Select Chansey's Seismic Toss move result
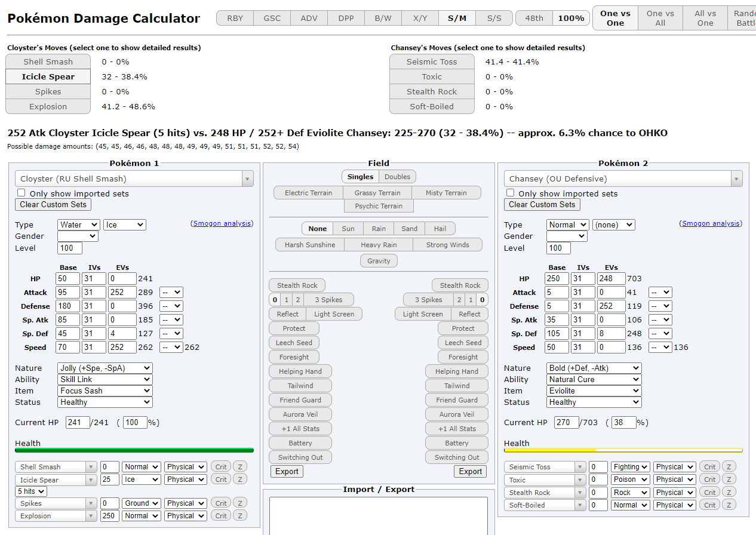Viewport: 756px width, 535px height. coord(432,62)
